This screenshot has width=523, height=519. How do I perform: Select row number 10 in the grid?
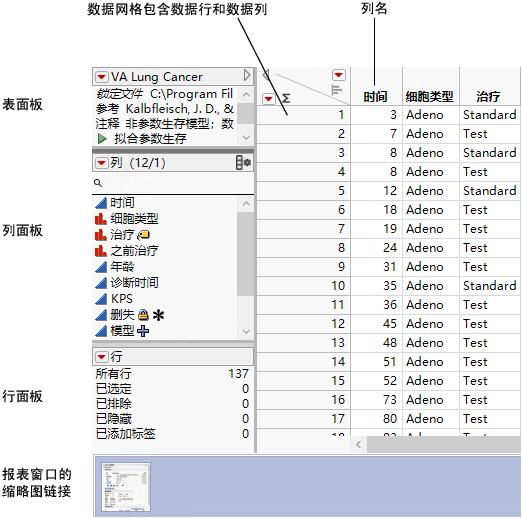(303, 286)
